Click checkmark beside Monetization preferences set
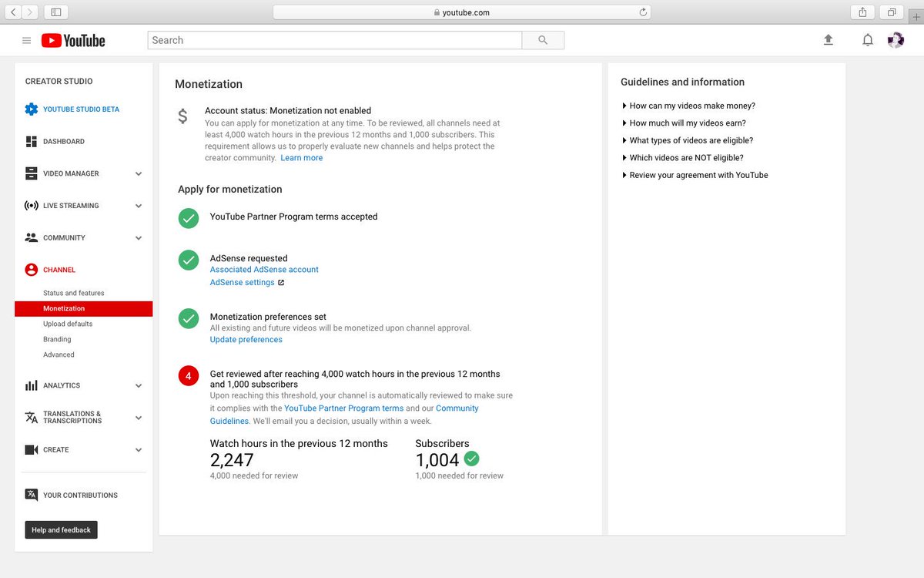 (x=189, y=318)
